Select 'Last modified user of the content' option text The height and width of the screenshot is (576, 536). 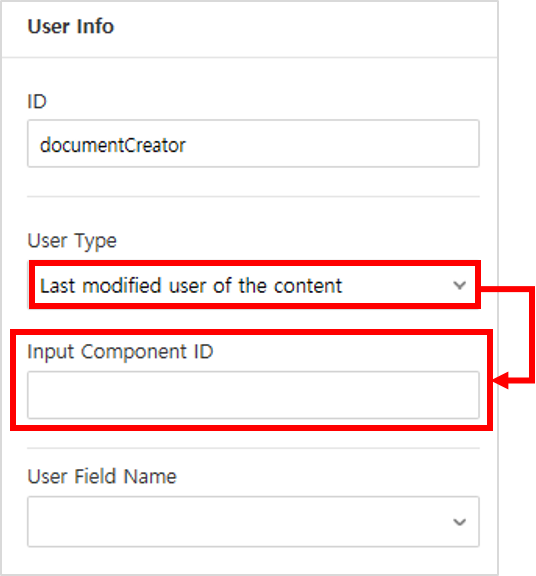point(191,285)
